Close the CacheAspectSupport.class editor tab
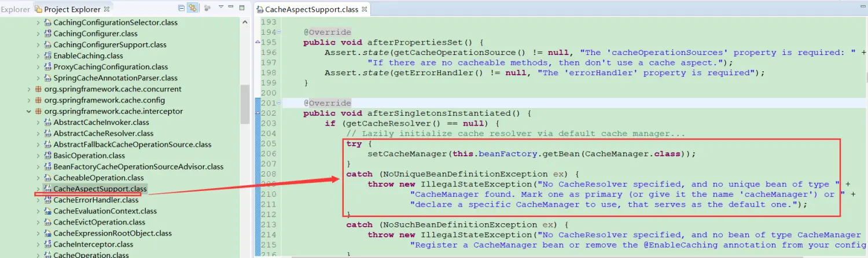 pyautogui.click(x=363, y=9)
